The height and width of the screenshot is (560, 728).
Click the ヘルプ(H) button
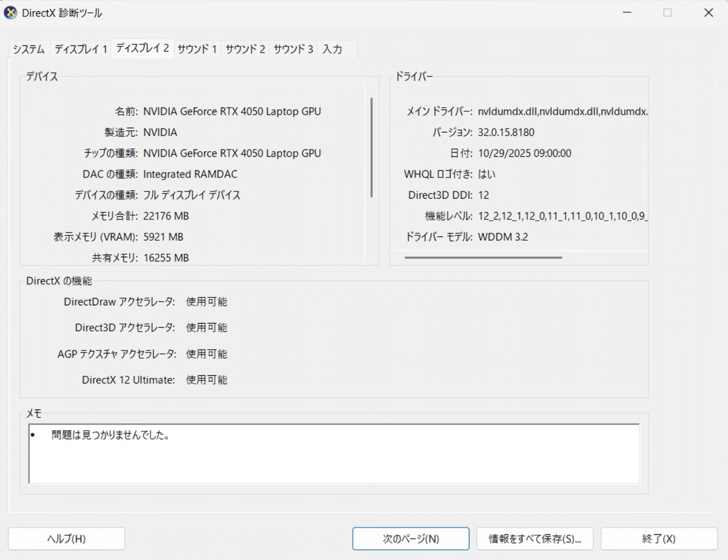[67, 539]
